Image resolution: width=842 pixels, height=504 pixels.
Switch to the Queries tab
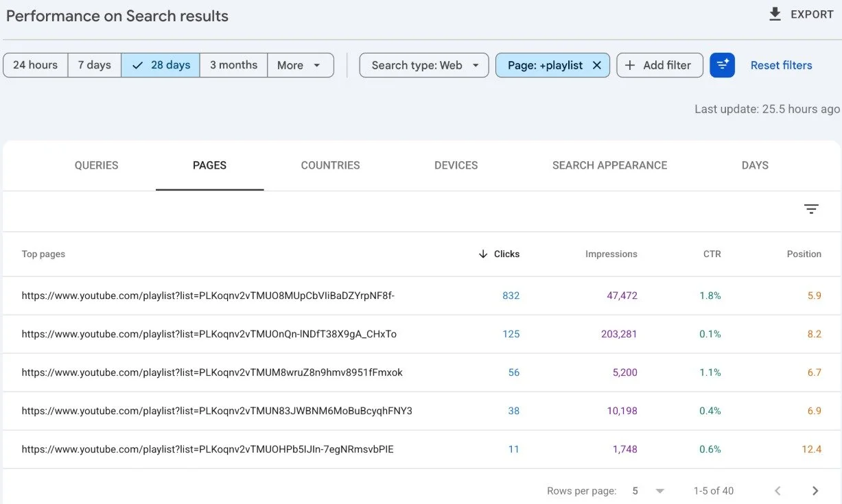click(x=96, y=165)
